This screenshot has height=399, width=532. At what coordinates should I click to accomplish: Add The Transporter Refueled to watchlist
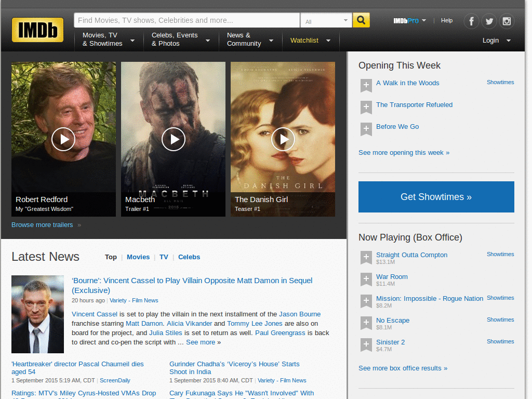pyautogui.click(x=366, y=107)
